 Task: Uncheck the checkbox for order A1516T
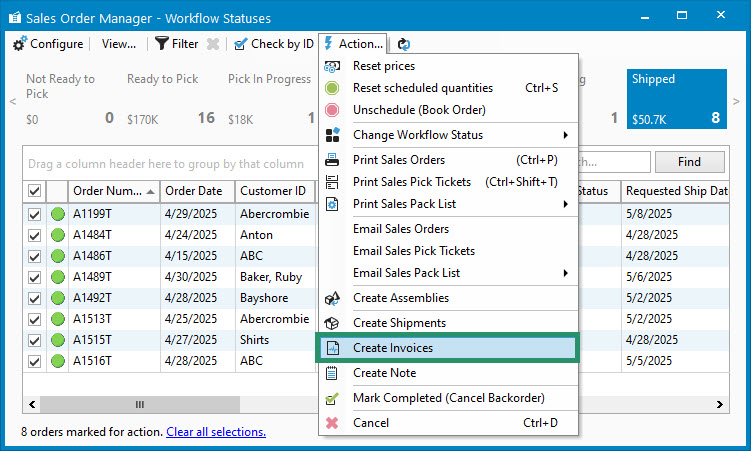coord(34,361)
